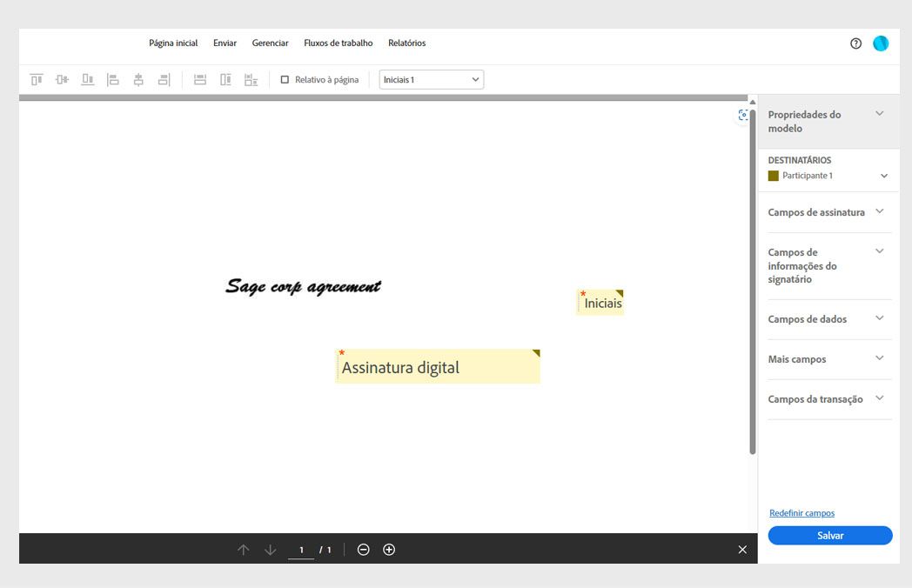The image size is (912, 588).
Task: Select the Assinatura digital field on document
Action: 438,366
